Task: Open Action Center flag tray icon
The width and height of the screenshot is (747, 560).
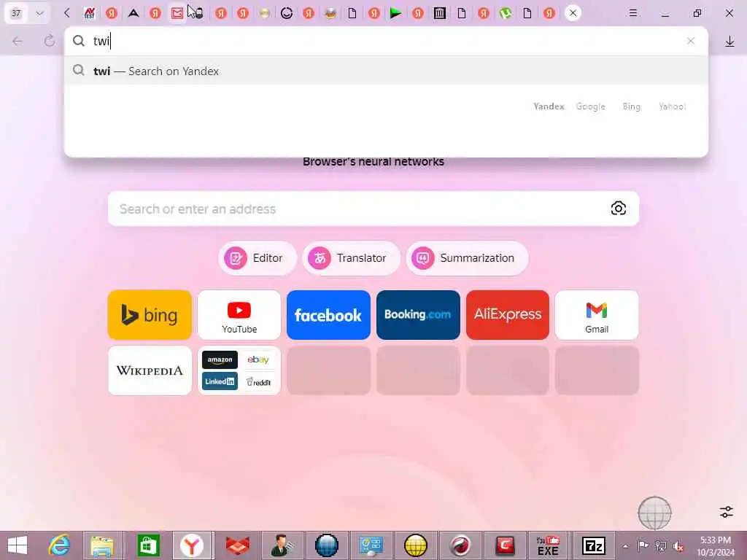Action: [x=643, y=546]
